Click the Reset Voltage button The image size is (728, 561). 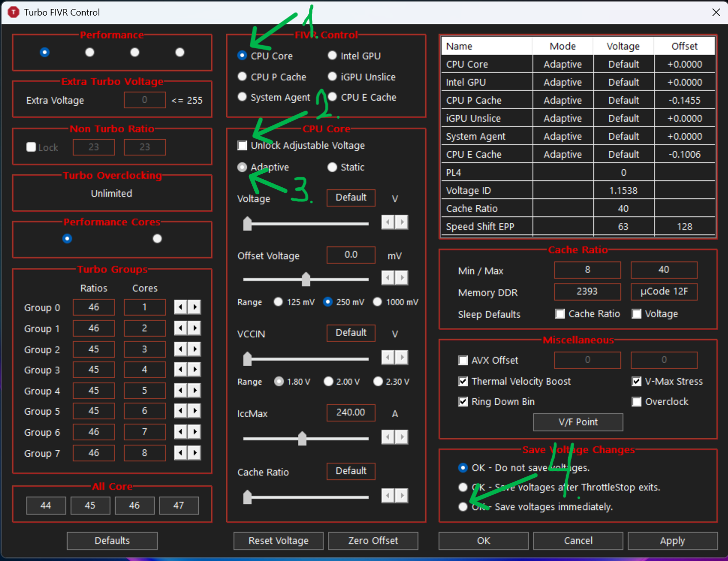click(278, 541)
